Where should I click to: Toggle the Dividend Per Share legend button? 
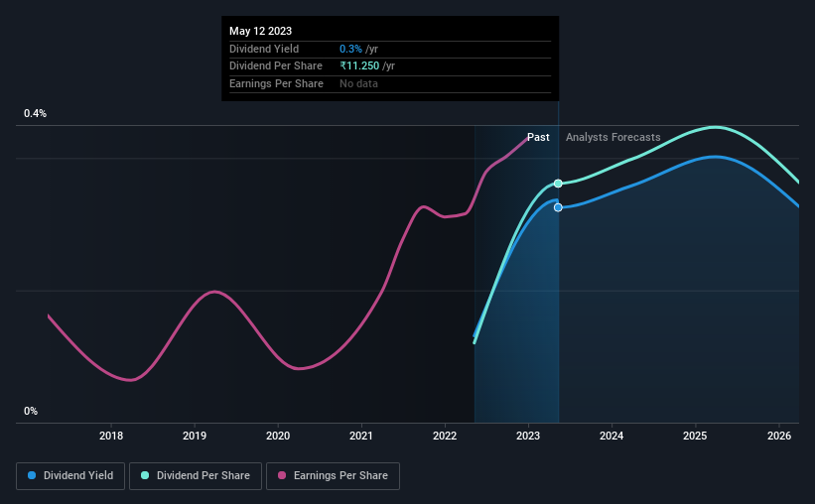coord(196,476)
